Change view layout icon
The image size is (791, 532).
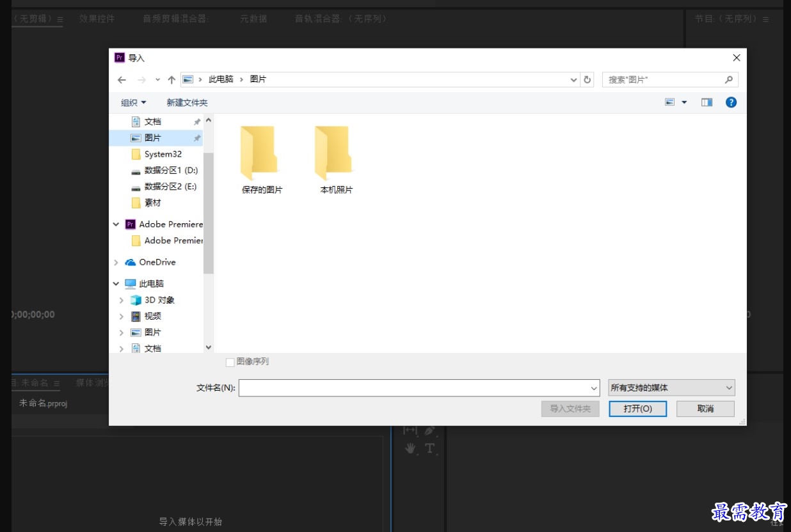670,102
